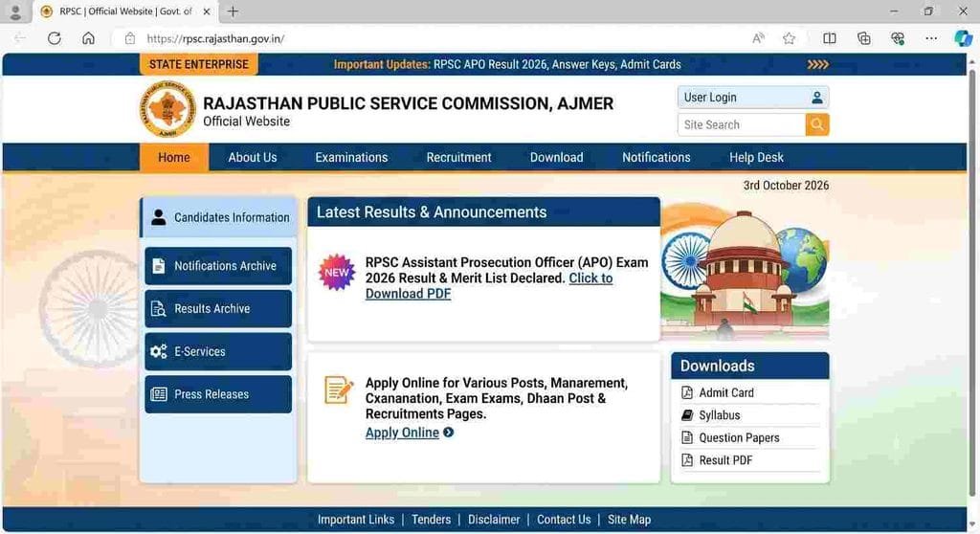This screenshot has height=534, width=980.
Task: Click the Important Updates ticker text
Action: [507, 64]
